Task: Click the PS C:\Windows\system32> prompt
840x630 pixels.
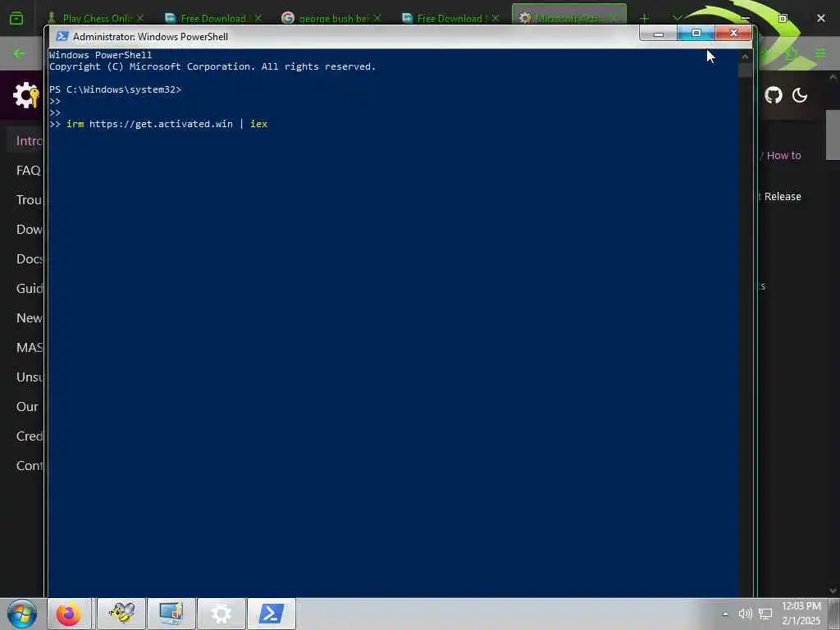Action: coord(115,89)
